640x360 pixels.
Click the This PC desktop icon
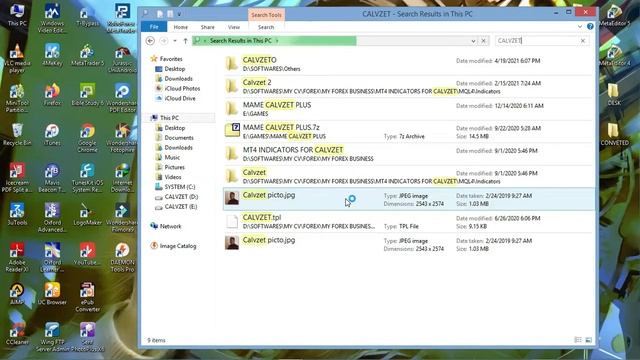tap(17, 15)
